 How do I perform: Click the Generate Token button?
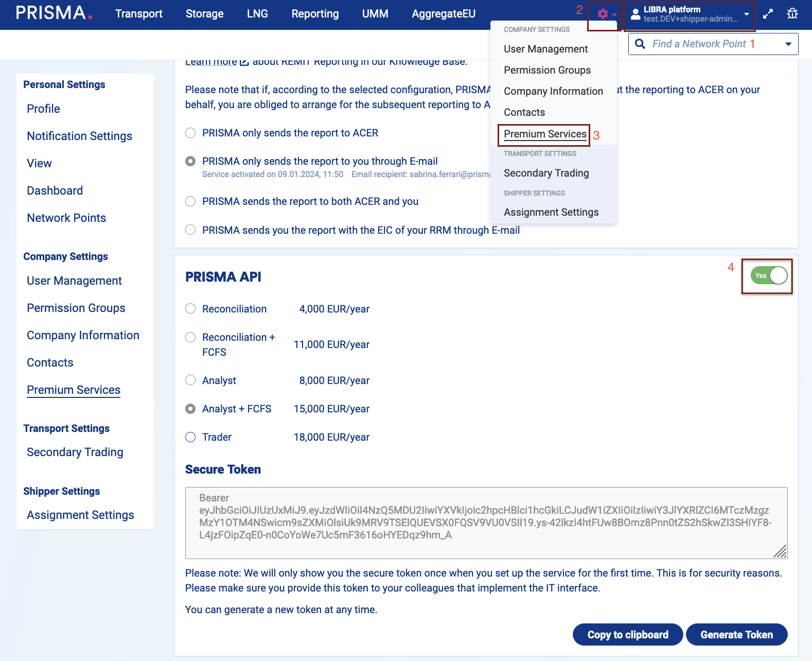(x=736, y=634)
